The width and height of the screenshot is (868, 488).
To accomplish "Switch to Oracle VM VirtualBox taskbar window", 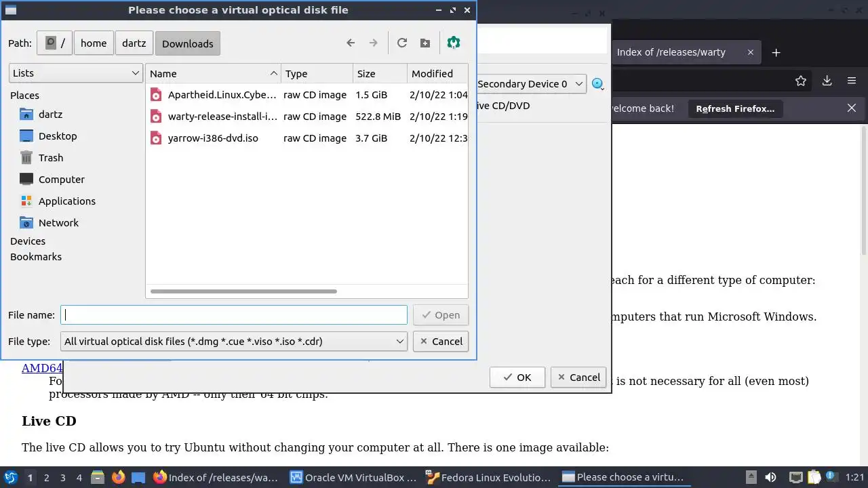I will click(353, 477).
